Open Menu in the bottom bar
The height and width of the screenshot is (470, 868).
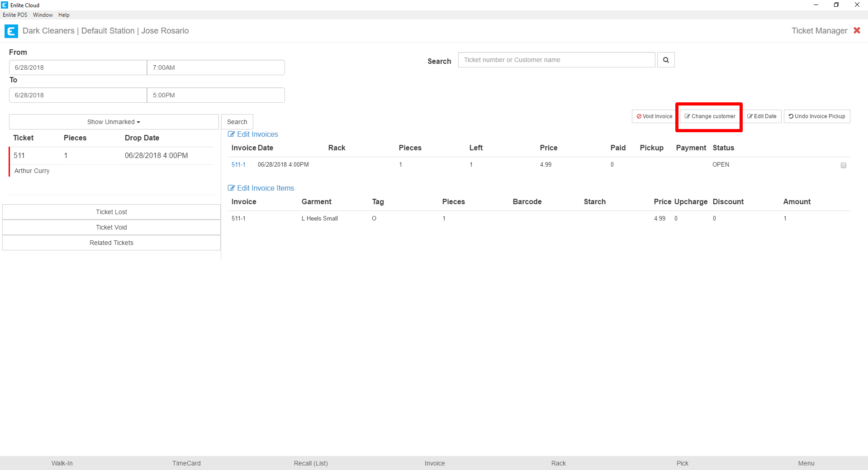(806, 463)
